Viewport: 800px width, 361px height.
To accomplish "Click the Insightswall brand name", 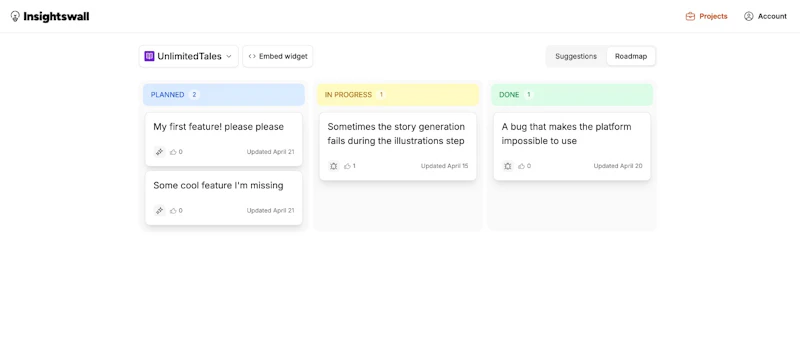I will (56, 16).
